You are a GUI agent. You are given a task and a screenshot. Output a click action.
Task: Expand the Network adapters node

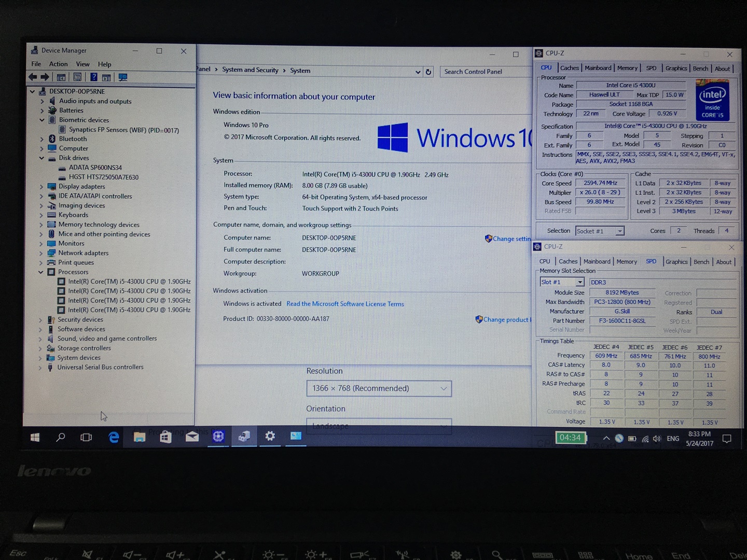(41, 253)
